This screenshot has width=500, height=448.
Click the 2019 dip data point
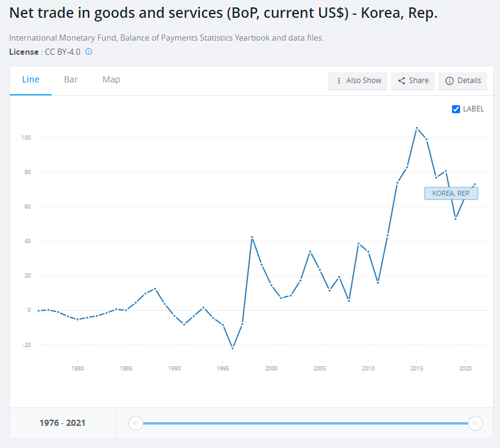[x=455, y=218]
